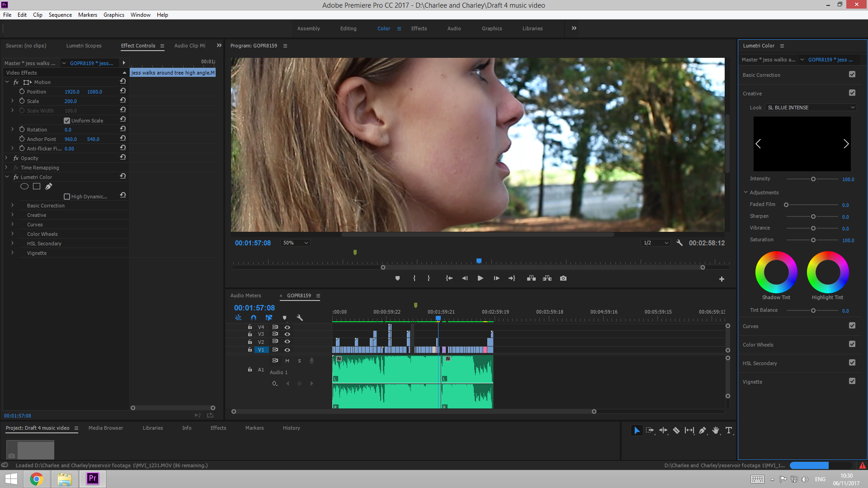This screenshot has height=488, width=868.
Task: Click the Extract button
Action: (547, 278)
